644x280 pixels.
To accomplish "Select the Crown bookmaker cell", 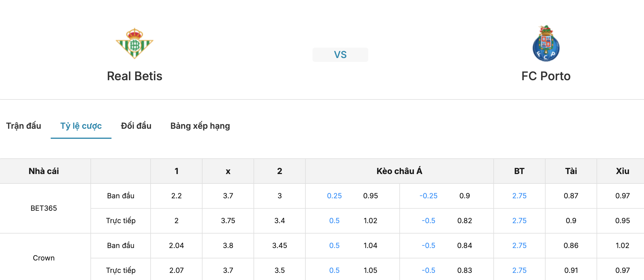I will [44, 258].
